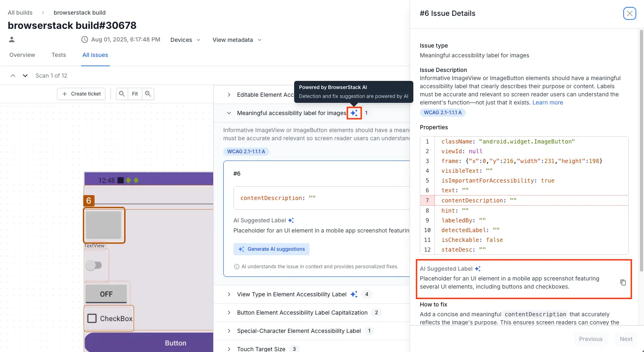Click the user profile icon under build title
Screen dimensions: 644x352
pos(12,39)
